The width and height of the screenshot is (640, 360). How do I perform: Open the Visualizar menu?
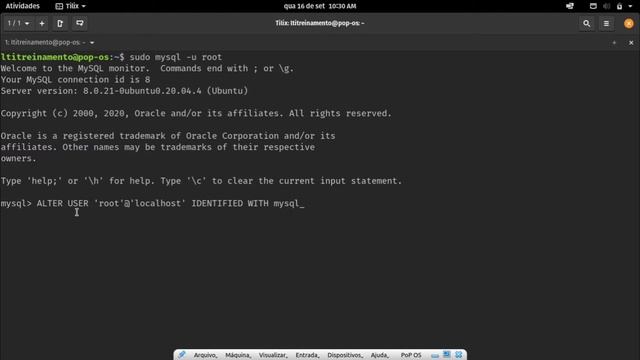coord(273,355)
